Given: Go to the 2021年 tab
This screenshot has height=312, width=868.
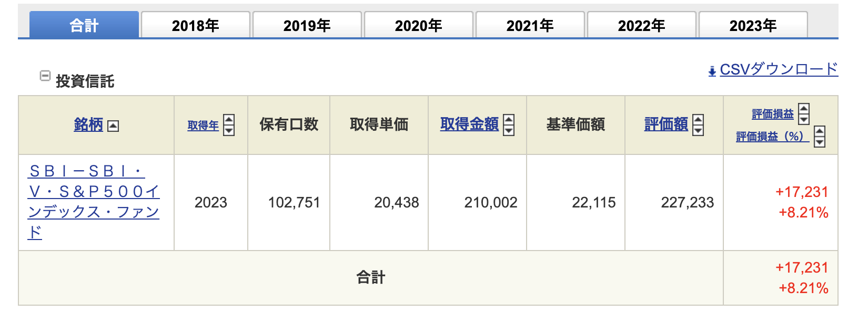Looking at the screenshot, I should coord(530,25).
